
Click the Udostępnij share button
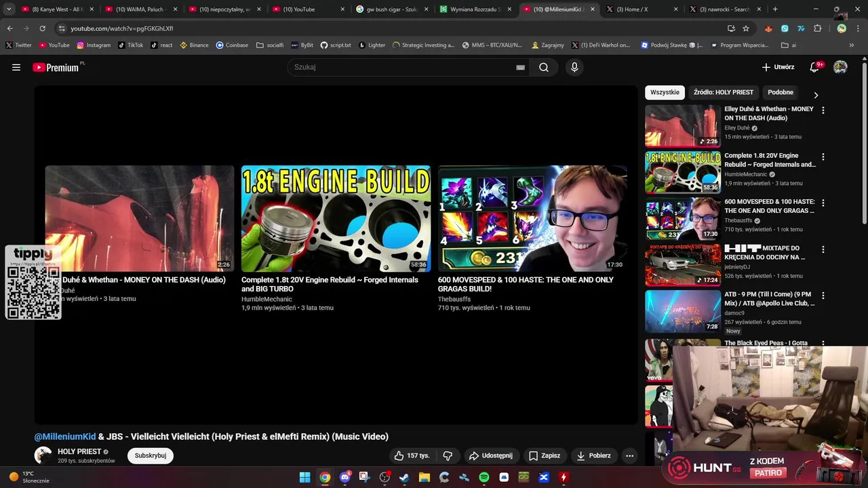(491, 455)
